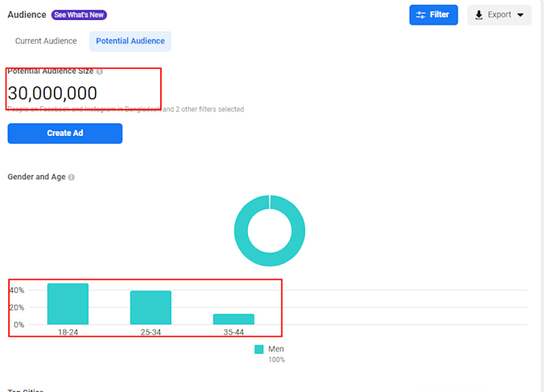Click the 18-24 axis label
This screenshot has width=544, height=392.
tap(68, 332)
